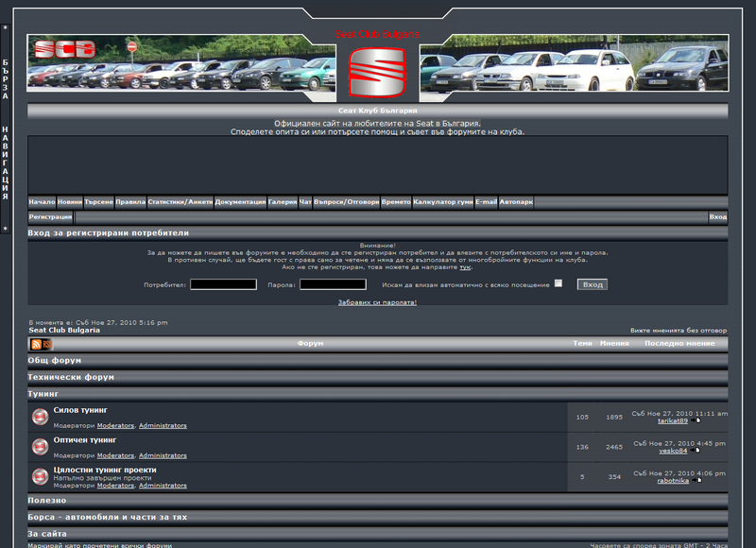756x548 pixels.
Task: Click Administrators link under Силов тунинг
Action: click(163, 425)
